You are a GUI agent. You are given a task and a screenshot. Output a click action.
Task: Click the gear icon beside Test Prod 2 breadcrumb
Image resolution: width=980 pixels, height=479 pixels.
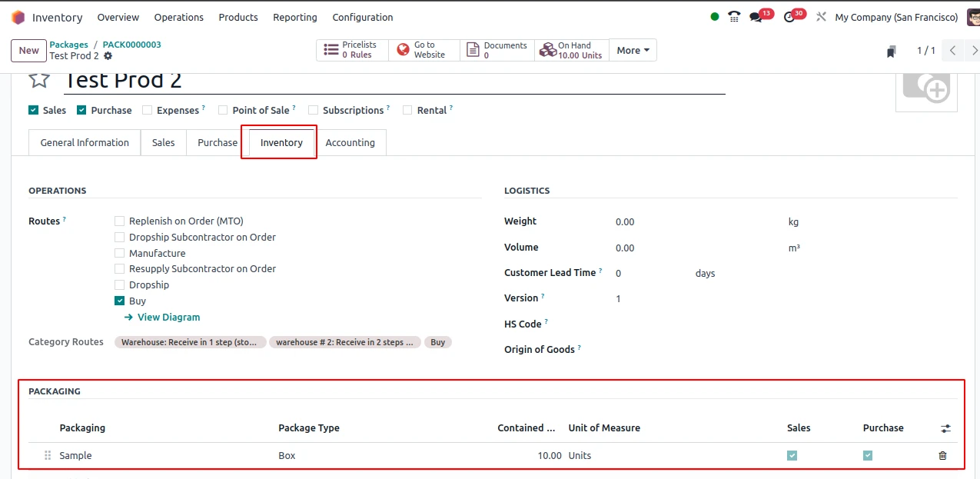tap(108, 56)
